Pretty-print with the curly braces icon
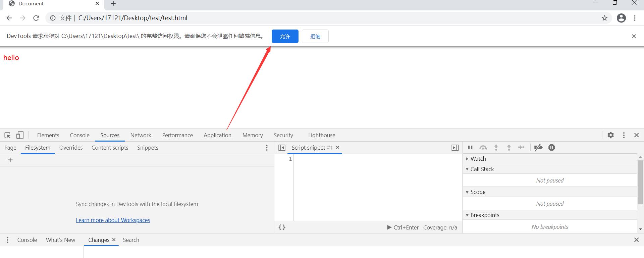The width and height of the screenshot is (644, 258). (282, 227)
